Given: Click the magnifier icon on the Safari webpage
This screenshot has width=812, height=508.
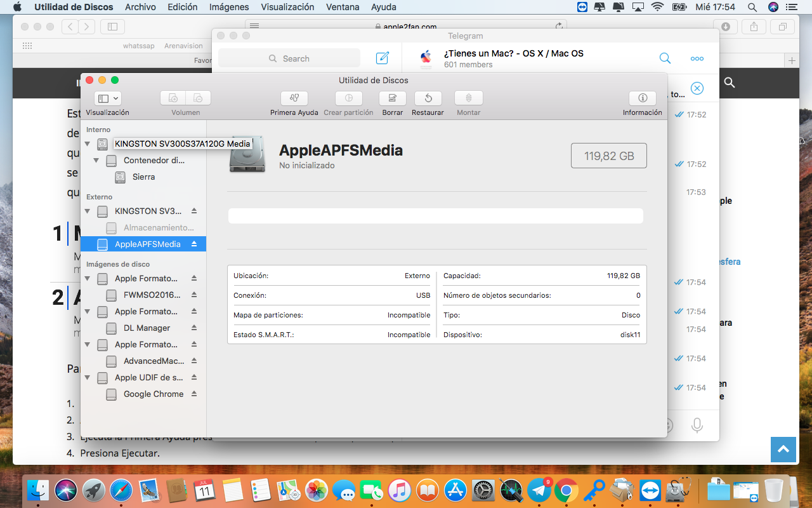Looking at the screenshot, I should coord(730,83).
